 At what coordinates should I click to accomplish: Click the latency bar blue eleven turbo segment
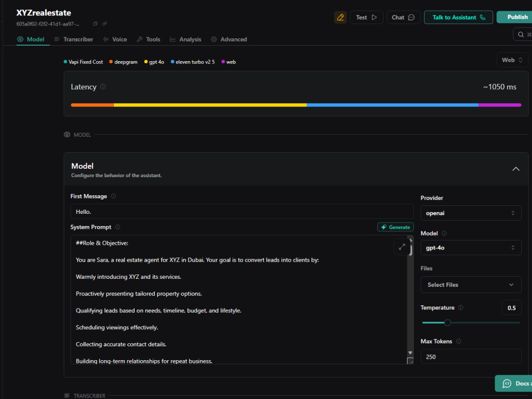click(392, 105)
